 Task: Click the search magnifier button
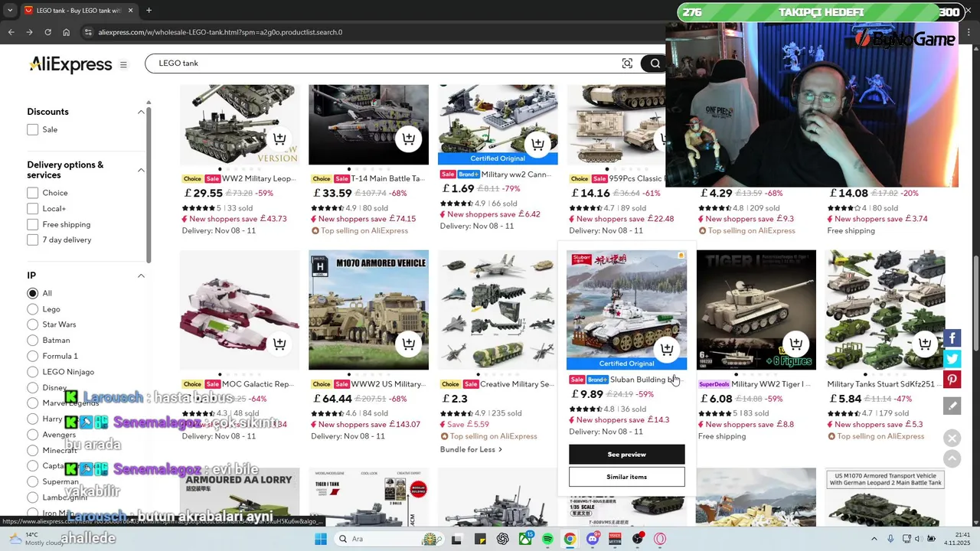[655, 64]
